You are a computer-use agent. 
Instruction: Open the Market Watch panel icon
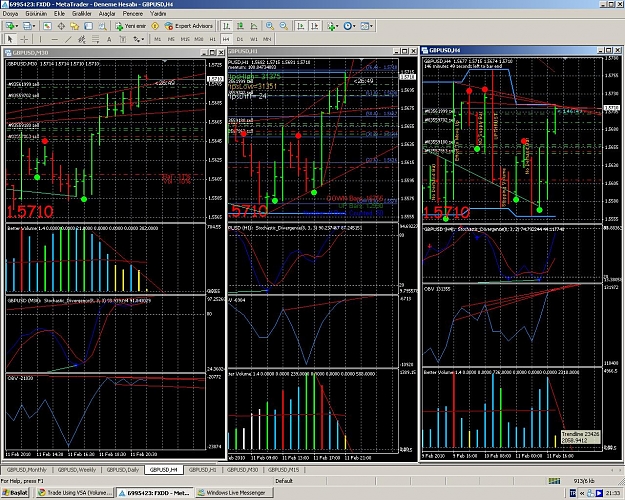pos(47,26)
